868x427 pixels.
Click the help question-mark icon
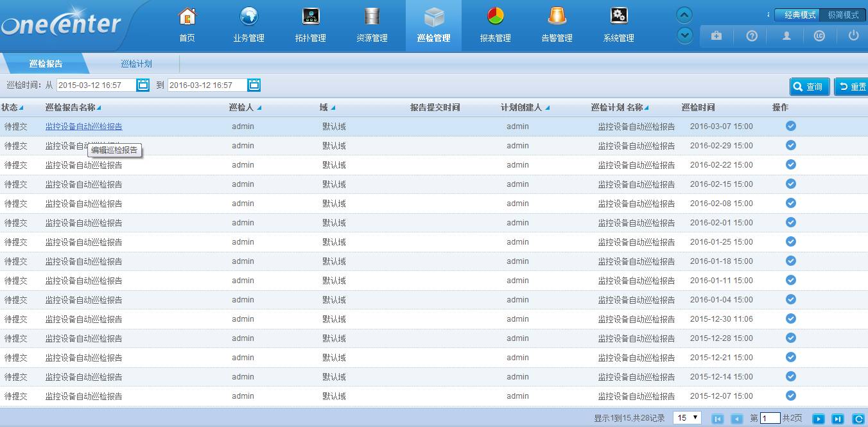point(751,36)
